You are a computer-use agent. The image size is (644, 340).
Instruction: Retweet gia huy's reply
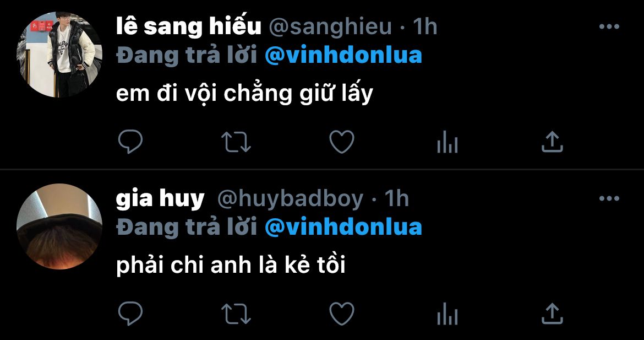point(236,314)
